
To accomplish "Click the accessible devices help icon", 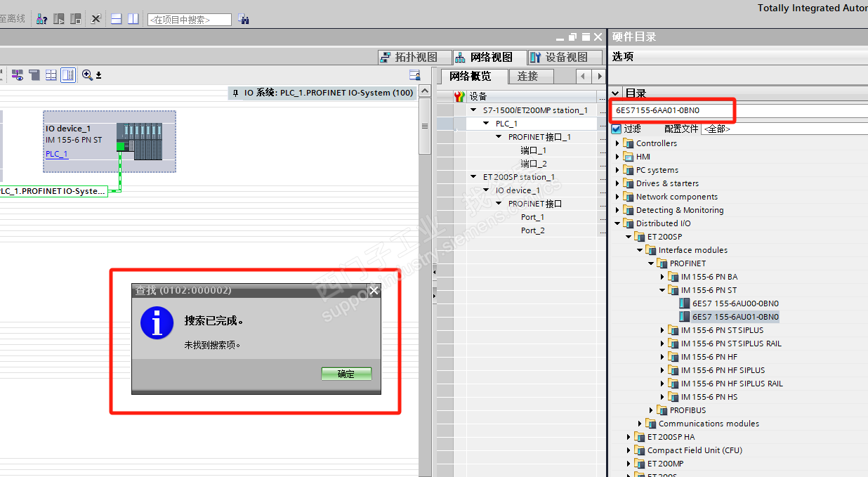I will (42, 19).
